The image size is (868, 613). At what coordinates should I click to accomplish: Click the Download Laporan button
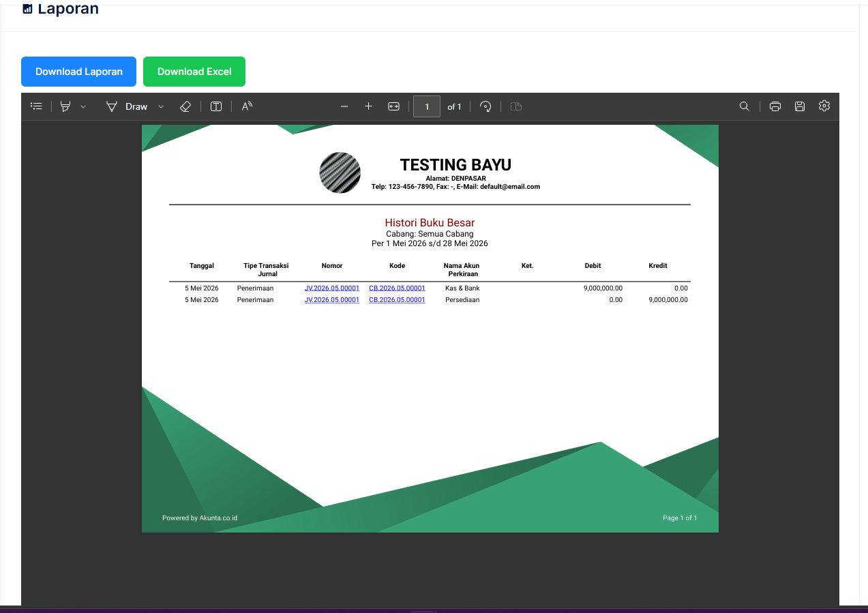pyautogui.click(x=79, y=72)
